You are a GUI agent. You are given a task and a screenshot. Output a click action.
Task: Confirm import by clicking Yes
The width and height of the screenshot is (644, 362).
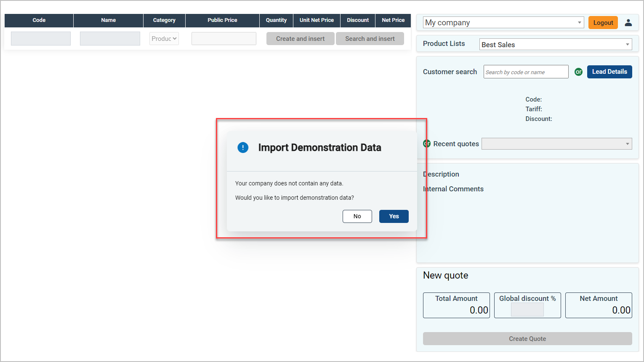394,216
